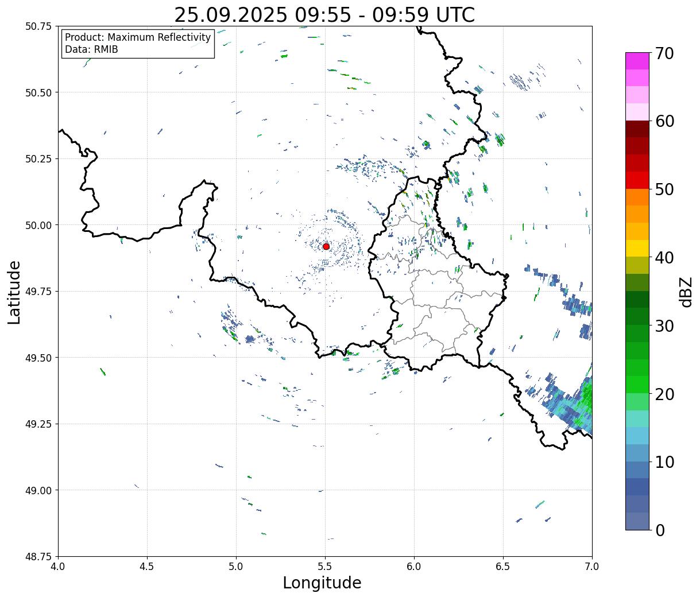Click longitude tick label 5.5
Viewport: 700px width, 597px height.
point(325,567)
